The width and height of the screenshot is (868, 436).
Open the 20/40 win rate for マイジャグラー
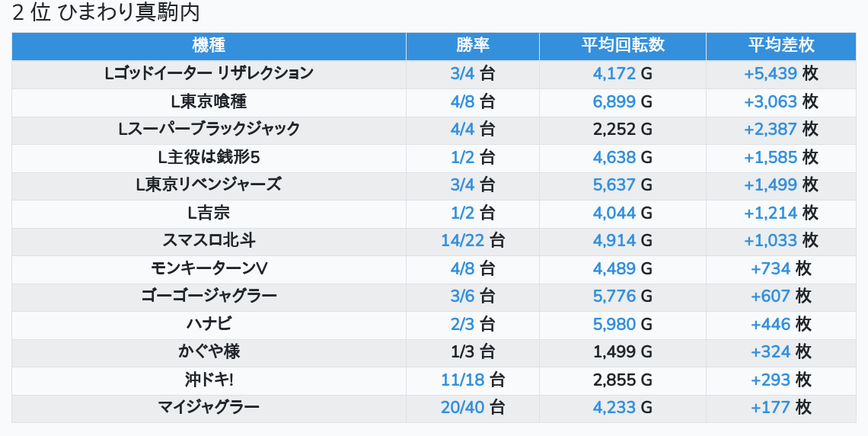click(x=462, y=408)
